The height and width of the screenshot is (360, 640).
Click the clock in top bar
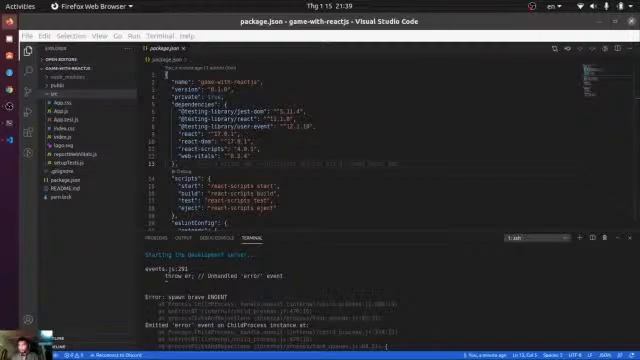coord(329,6)
